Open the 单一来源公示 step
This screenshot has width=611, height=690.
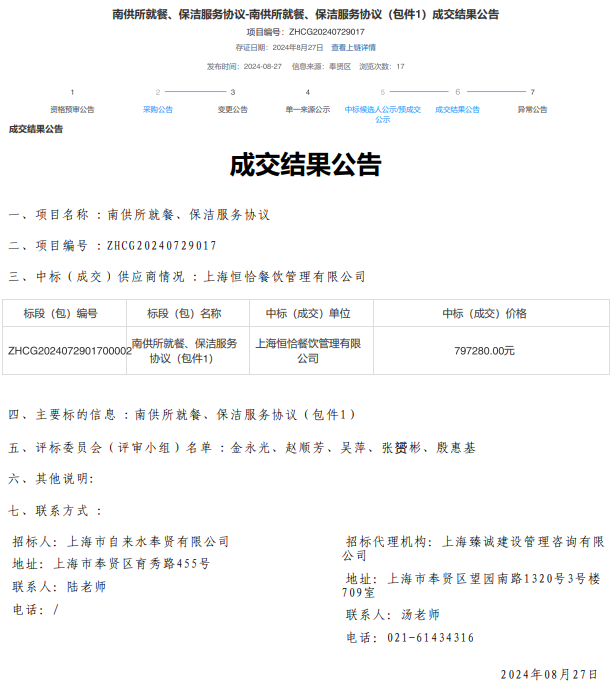point(307,109)
